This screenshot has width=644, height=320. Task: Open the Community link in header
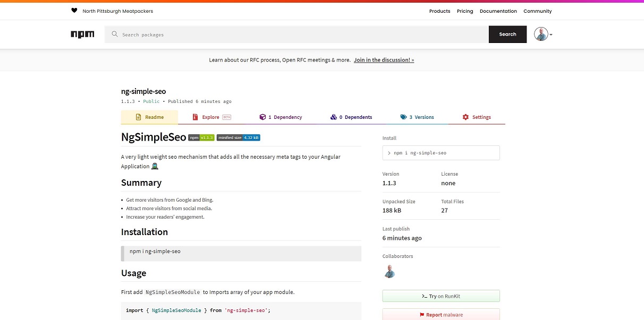click(538, 11)
